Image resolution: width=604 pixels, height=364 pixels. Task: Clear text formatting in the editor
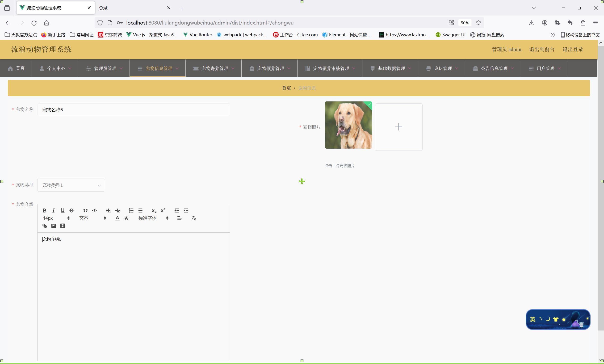193,218
